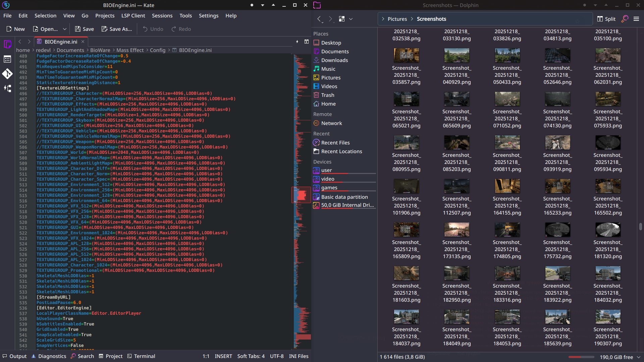The image size is (644, 362).
Task: Expand the Open recent files dropdown arrow
Action: 65,29
